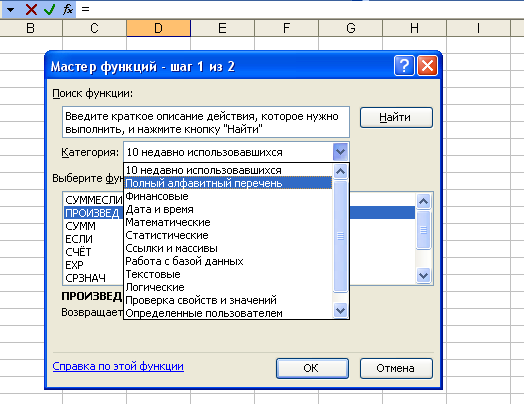Screen dimensions: 524x404
Task: Open name box dropdown arrow
Action: [10, 9]
